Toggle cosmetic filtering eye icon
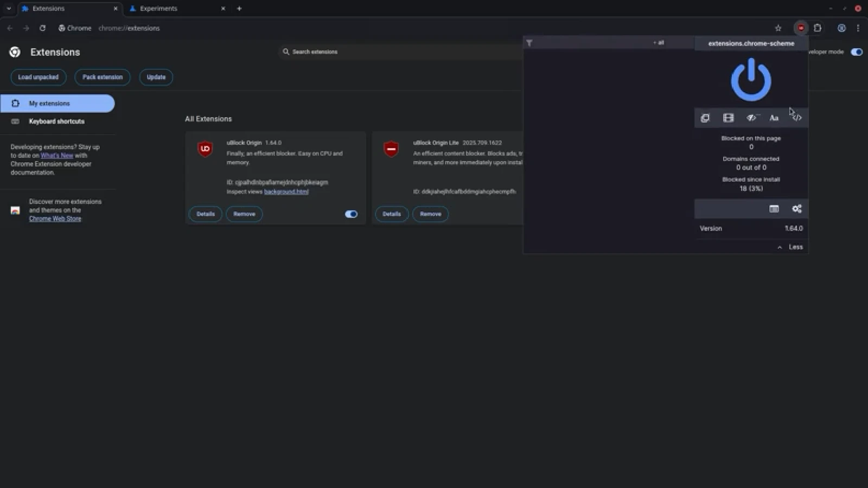Viewport: 868px width, 488px height. (751, 118)
